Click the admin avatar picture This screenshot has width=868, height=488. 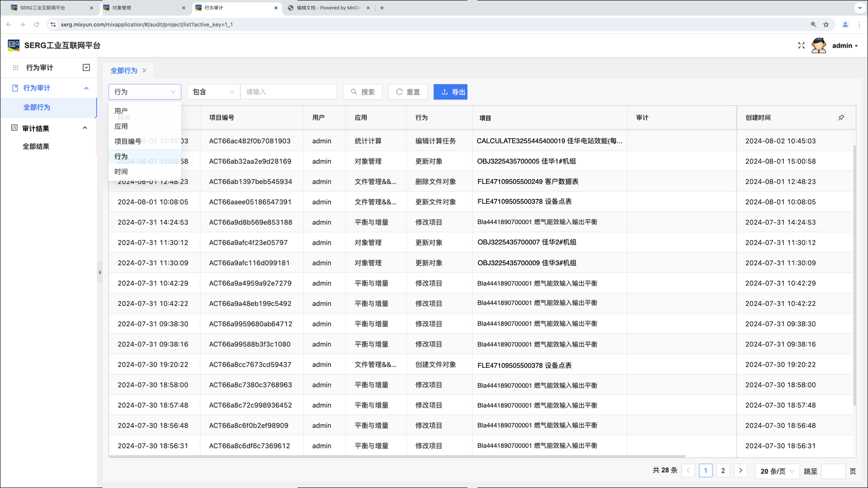[x=818, y=46]
